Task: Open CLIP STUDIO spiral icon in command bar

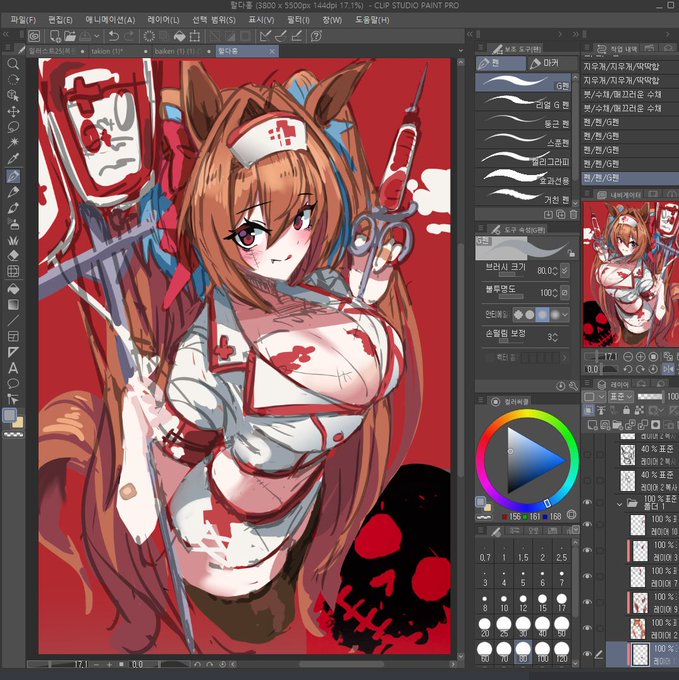Action: pos(34,36)
